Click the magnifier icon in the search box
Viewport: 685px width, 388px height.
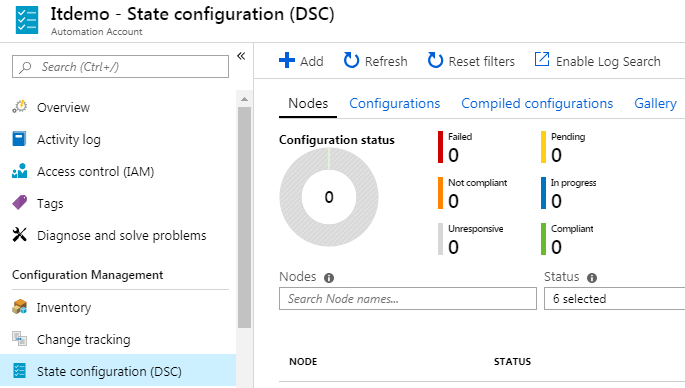26,67
